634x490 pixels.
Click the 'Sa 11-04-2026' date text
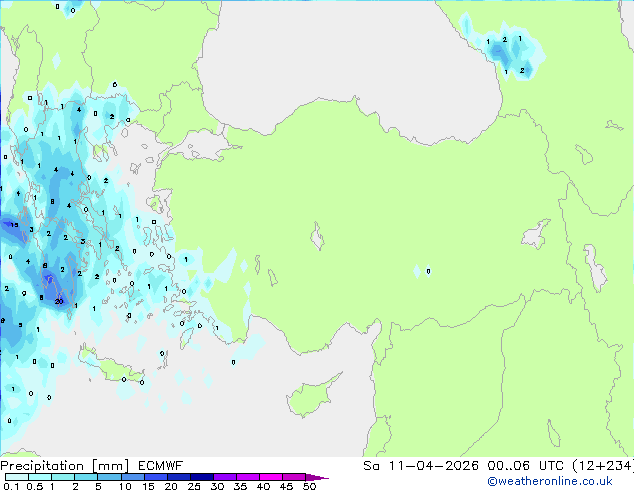[x=421, y=466]
